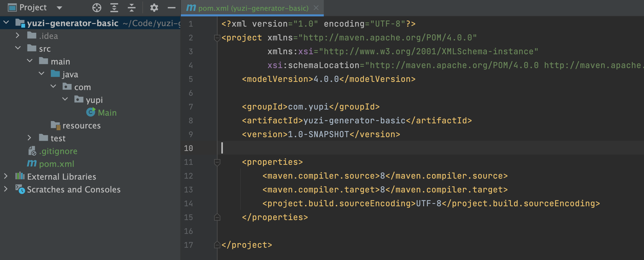The height and width of the screenshot is (260, 644).
Task: Click the version value 1.0-SNAPSHOT
Action: click(x=319, y=134)
